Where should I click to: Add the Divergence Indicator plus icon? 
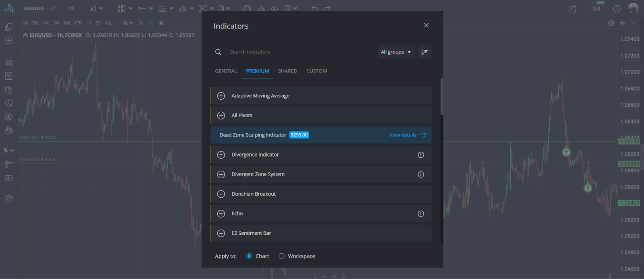[221, 155]
